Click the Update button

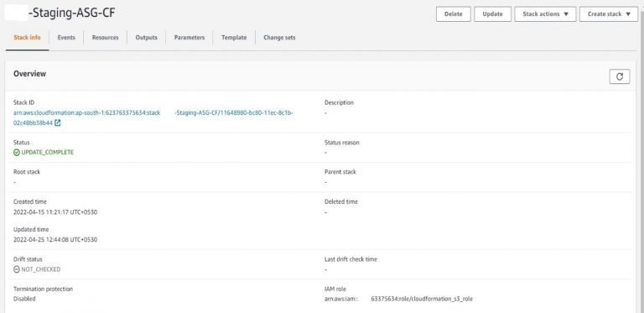point(492,14)
